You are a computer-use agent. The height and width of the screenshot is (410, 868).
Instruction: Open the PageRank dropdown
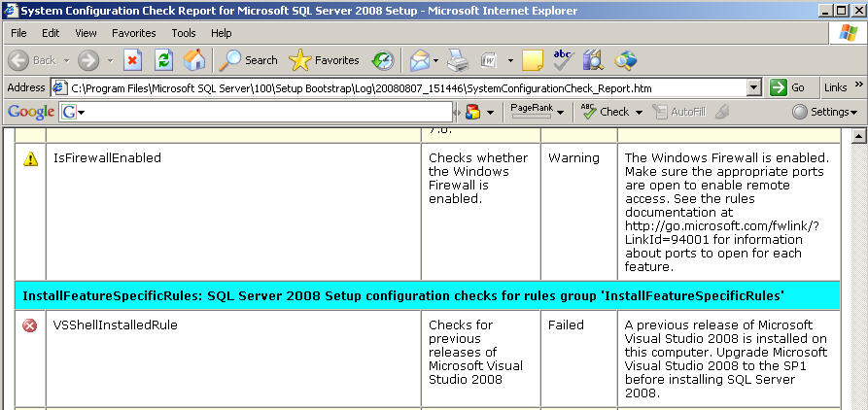538,112
